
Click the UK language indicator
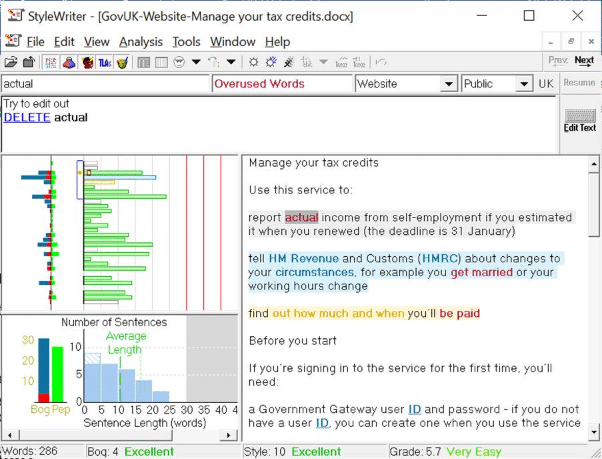pos(546,84)
